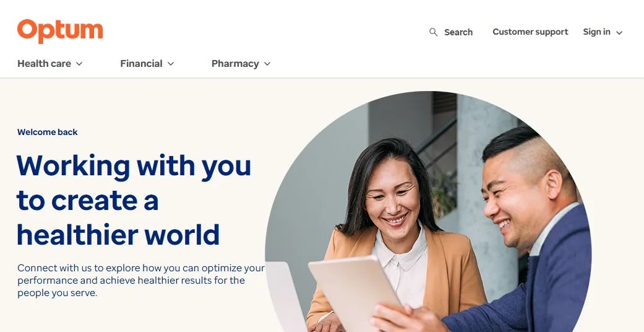Viewport: 644px width, 332px height.
Task: Open the Health care menu
Action: coord(44,63)
